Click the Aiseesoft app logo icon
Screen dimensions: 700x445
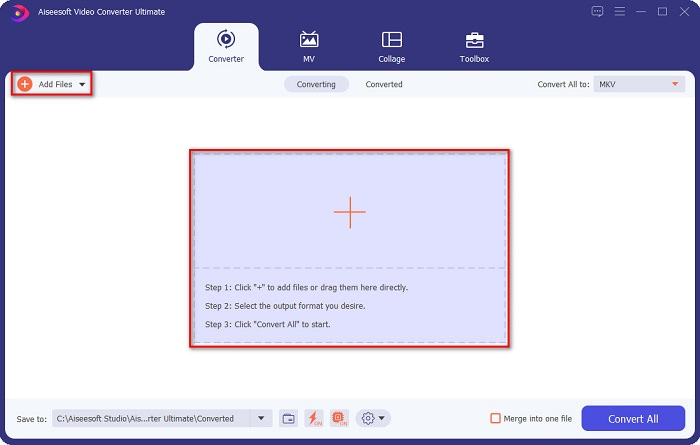pyautogui.click(x=20, y=12)
